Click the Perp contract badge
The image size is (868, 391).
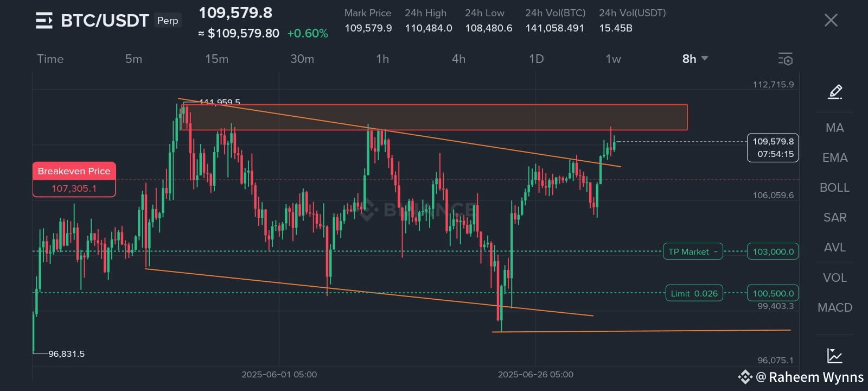pos(168,21)
